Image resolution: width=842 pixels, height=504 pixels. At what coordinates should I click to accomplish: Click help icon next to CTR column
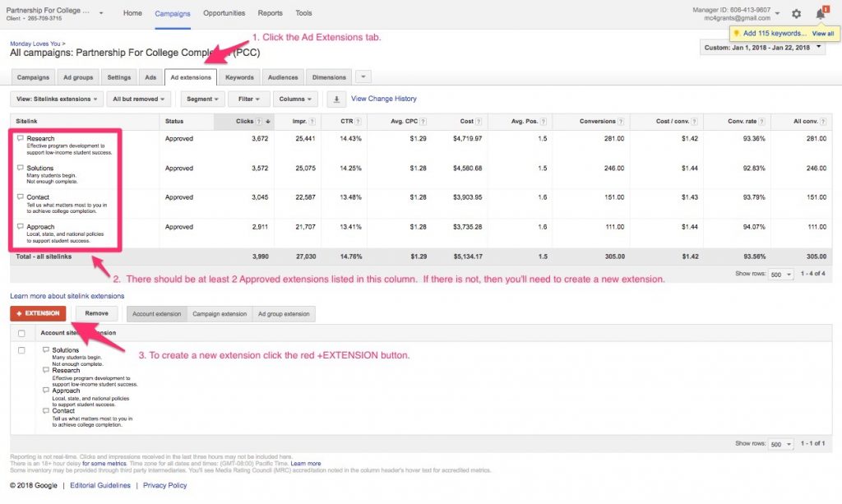[x=359, y=122]
